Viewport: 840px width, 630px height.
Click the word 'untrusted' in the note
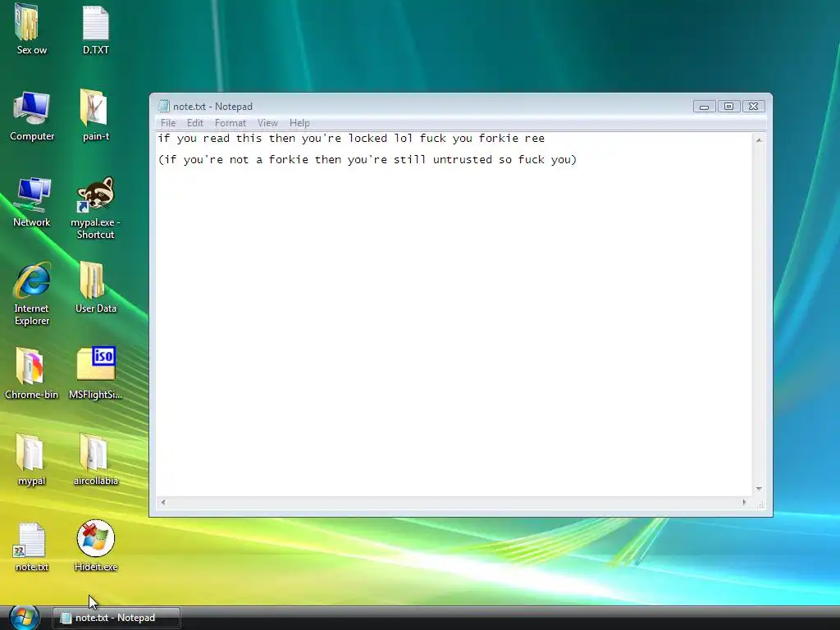pyautogui.click(x=463, y=160)
